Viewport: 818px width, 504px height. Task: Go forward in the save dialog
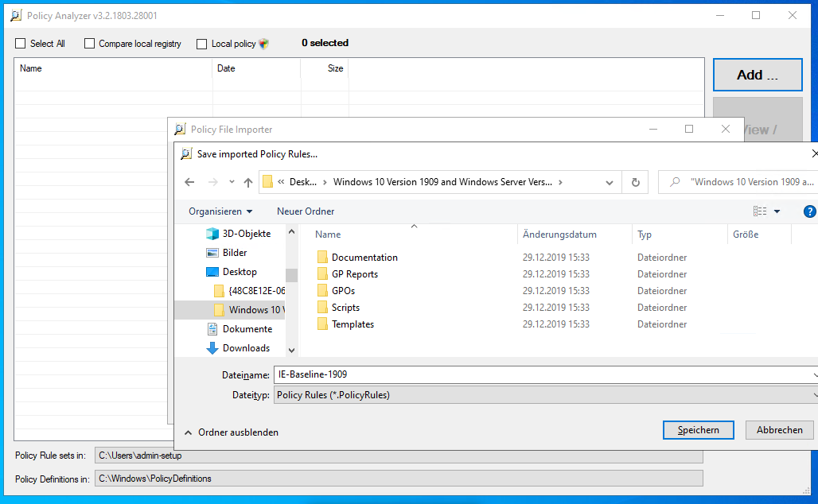212,182
